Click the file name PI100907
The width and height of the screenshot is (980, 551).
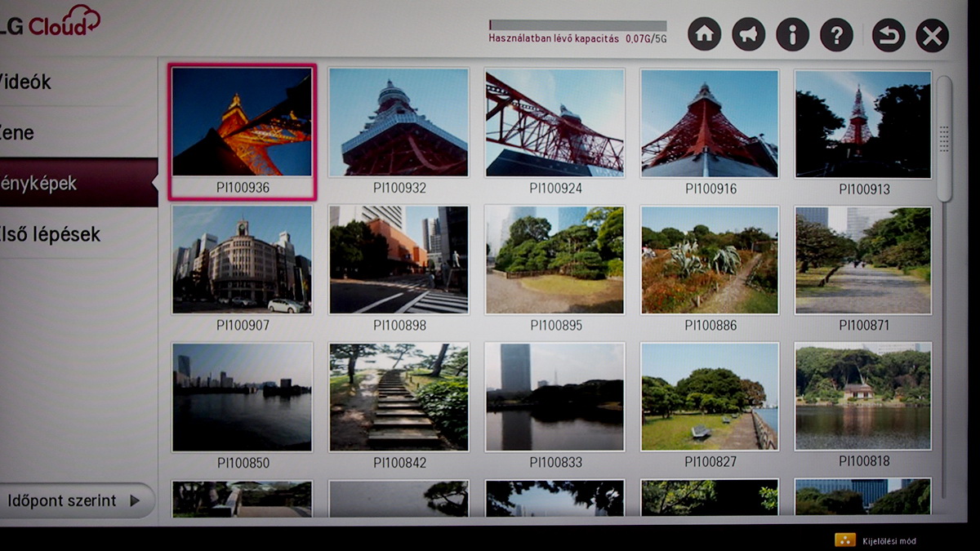[x=243, y=325]
